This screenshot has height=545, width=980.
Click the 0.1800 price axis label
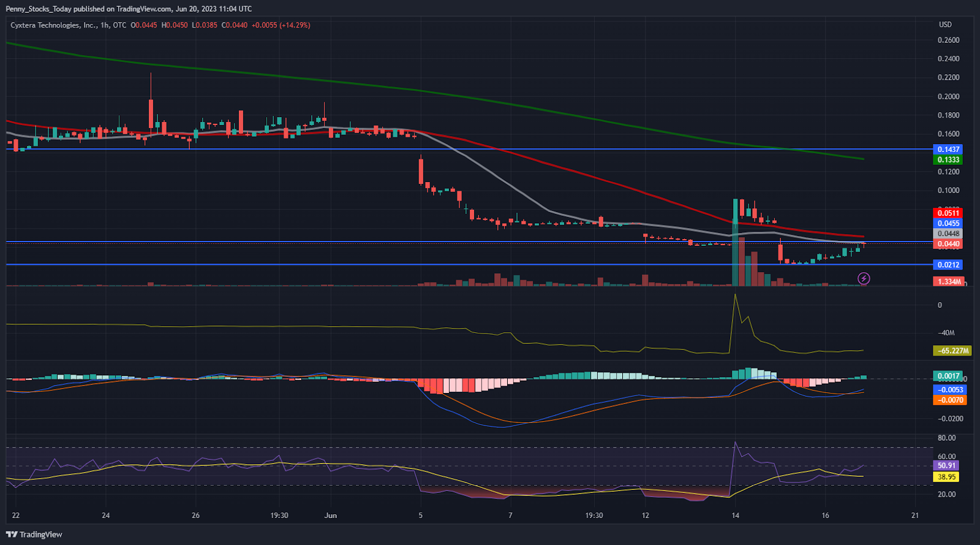[949, 115]
